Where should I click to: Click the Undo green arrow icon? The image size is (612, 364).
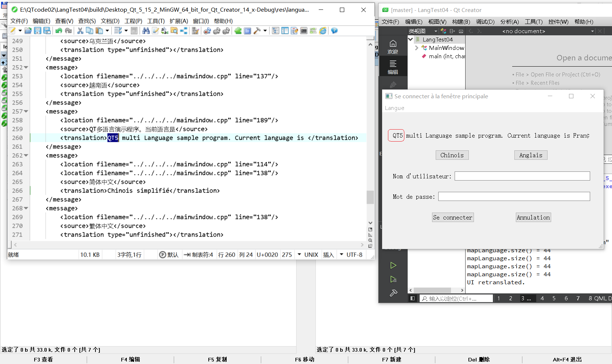pos(59,31)
